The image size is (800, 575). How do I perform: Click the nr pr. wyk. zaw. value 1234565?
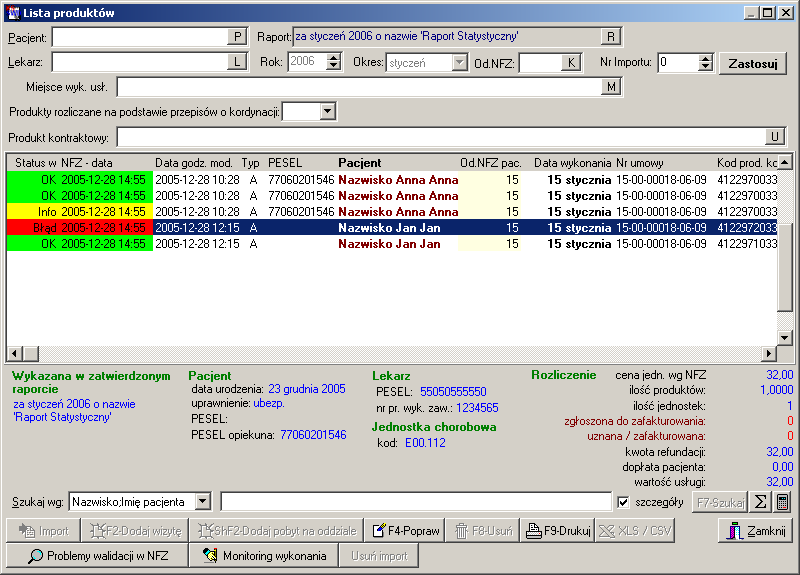[x=477, y=408]
